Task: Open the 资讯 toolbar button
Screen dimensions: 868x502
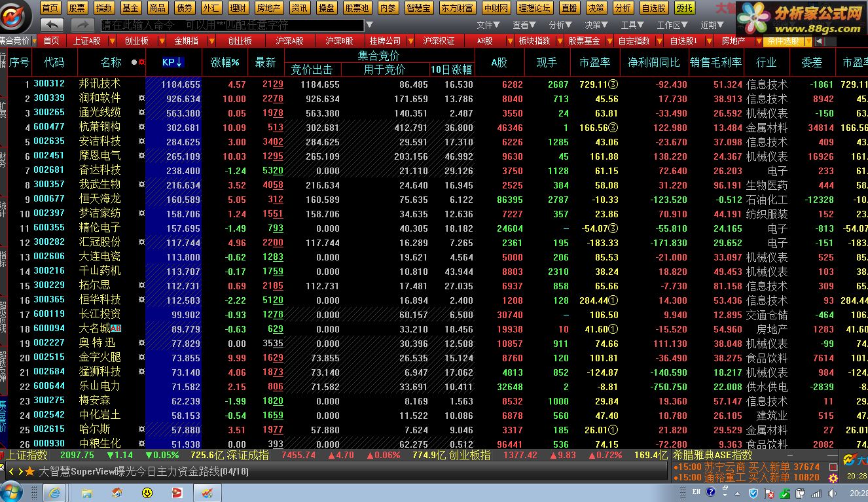Action: tap(300, 8)
